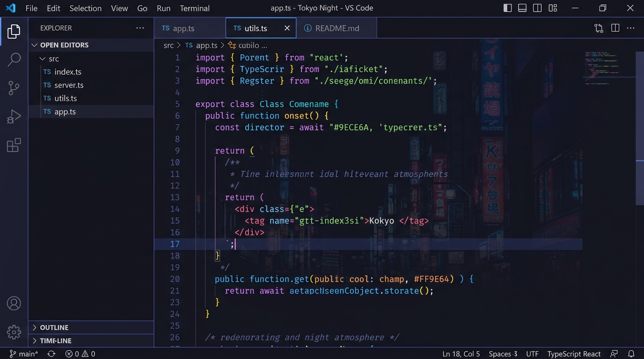Toggle the primary sidebar layout button
Viewport: 644px width, 359px height.
(x=507, y=8)
